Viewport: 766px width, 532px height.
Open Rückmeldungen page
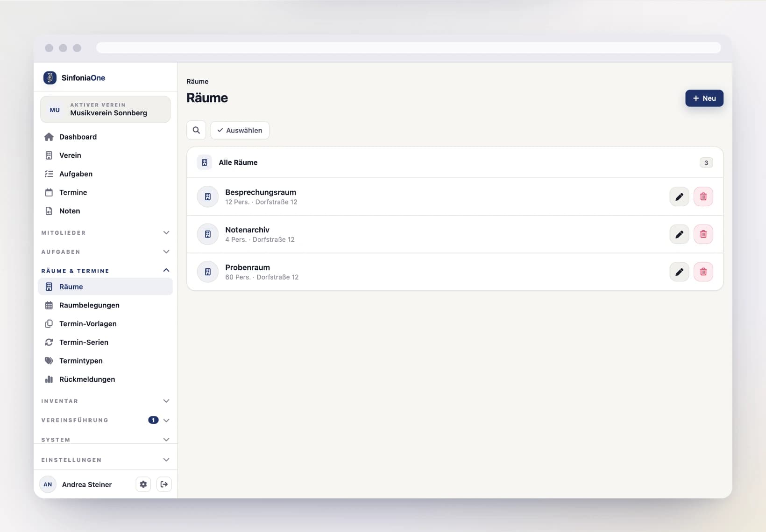tap(106, 379)
